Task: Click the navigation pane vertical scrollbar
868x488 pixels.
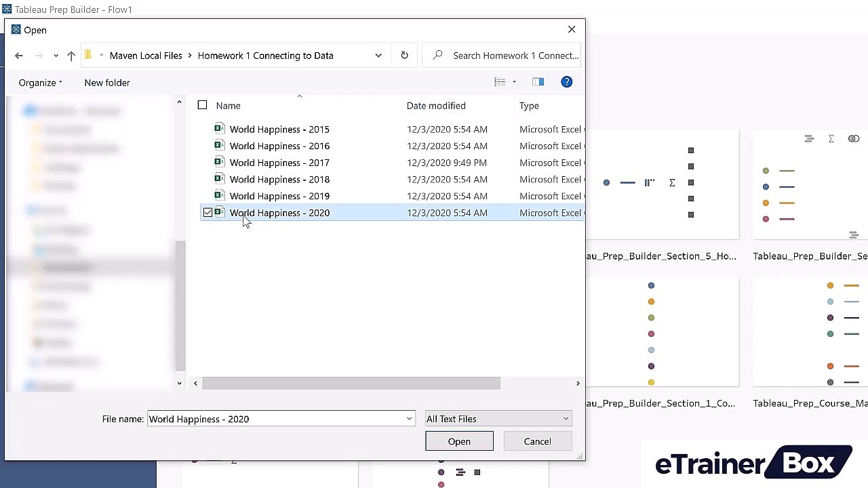Action: tap(179, 305)
